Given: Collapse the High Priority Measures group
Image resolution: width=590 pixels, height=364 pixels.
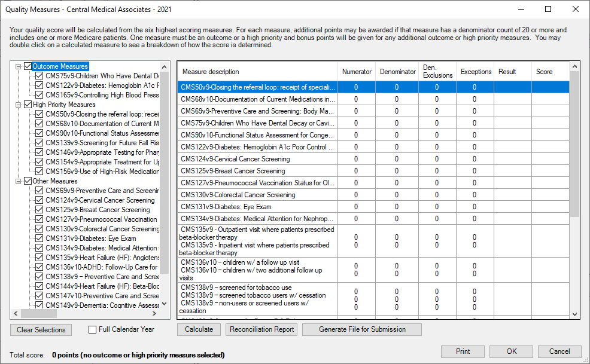Looking at the screenshot, I should tap(19, 105).
